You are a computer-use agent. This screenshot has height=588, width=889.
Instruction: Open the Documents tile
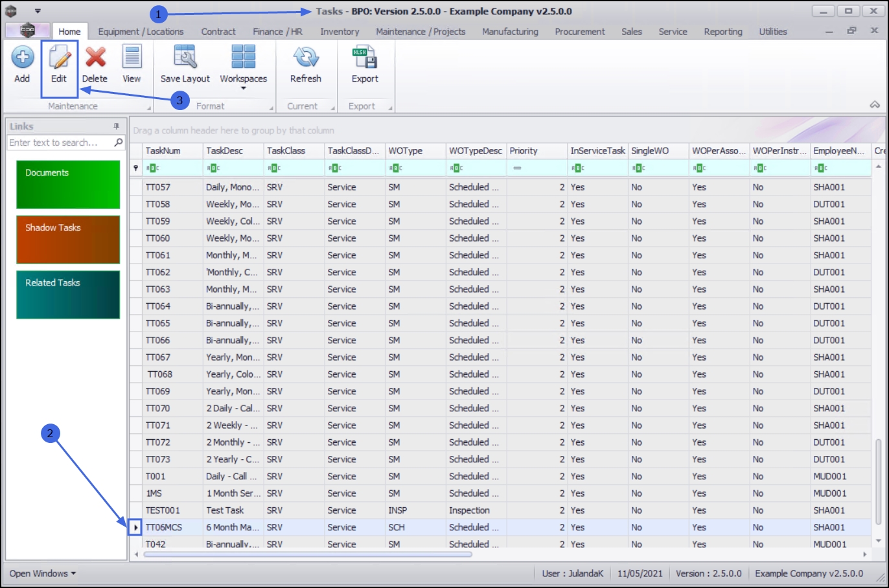tap(68, 185)
